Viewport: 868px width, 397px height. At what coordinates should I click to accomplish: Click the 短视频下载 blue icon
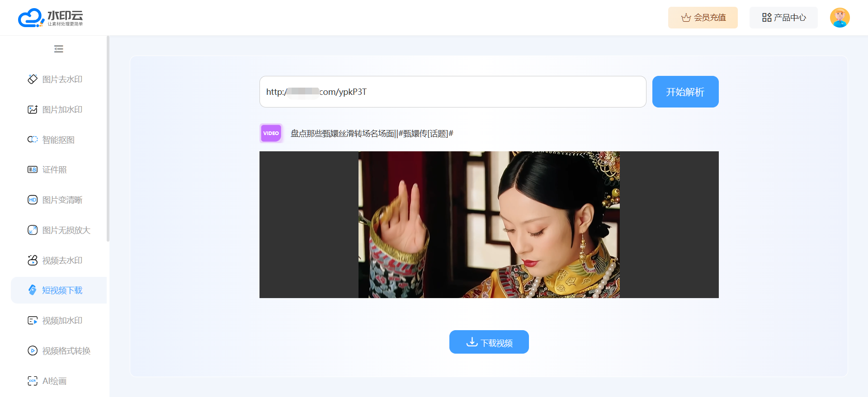(33, 290)
